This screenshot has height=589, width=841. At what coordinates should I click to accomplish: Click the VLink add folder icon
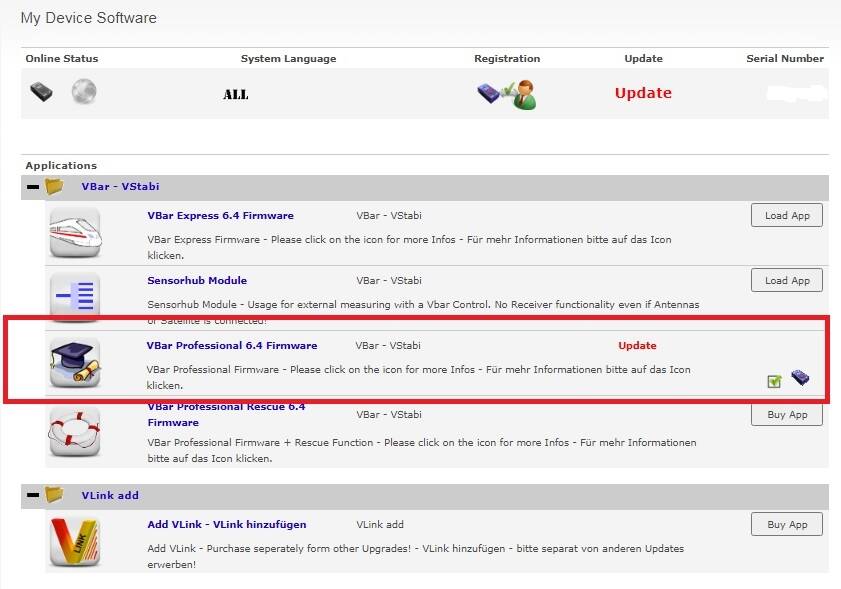click(x=54, y=495)
